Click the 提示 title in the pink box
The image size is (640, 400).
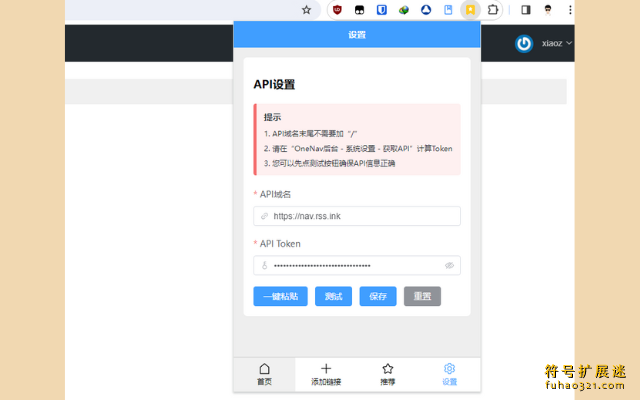tap(272, 118)
